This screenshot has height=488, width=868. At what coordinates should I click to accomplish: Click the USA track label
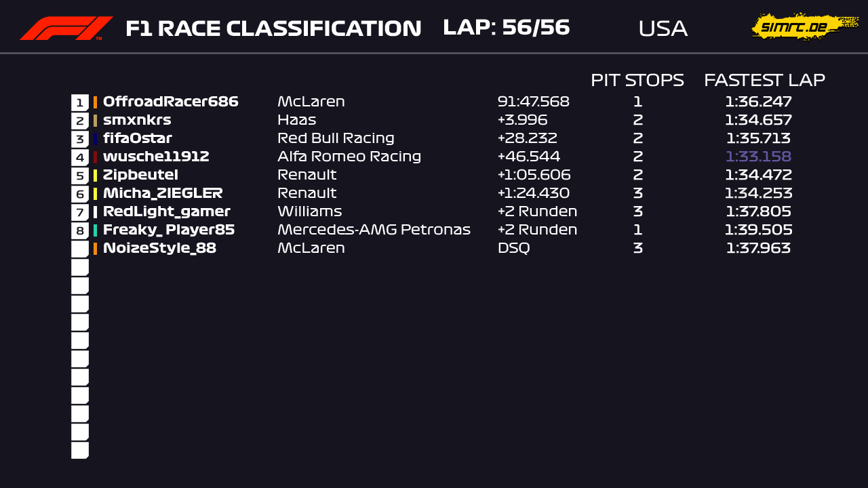663,28
